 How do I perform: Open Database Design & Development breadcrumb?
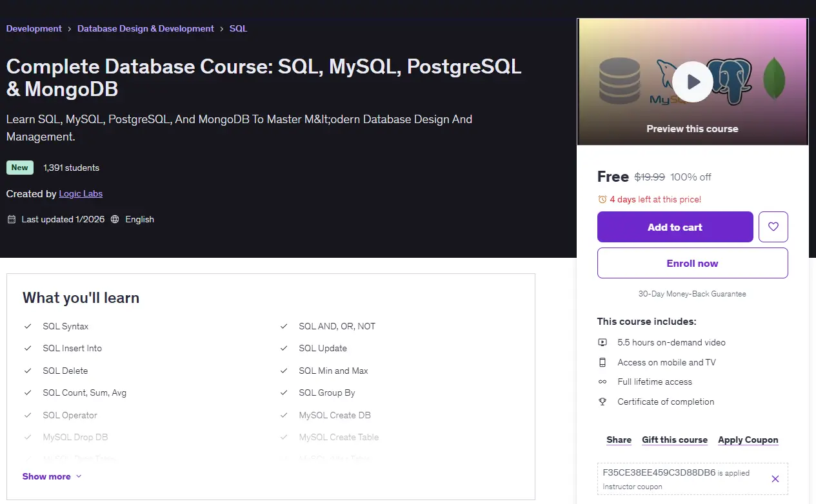point(146,28)
